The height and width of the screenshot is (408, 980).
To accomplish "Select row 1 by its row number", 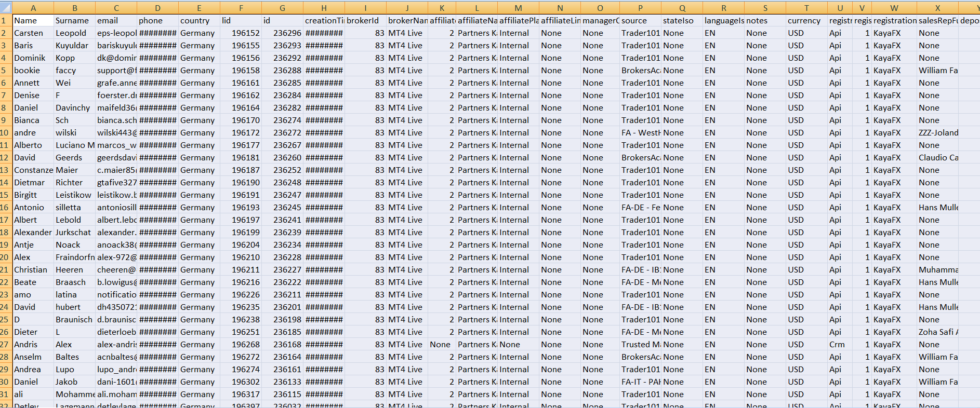I will [6, 21].
